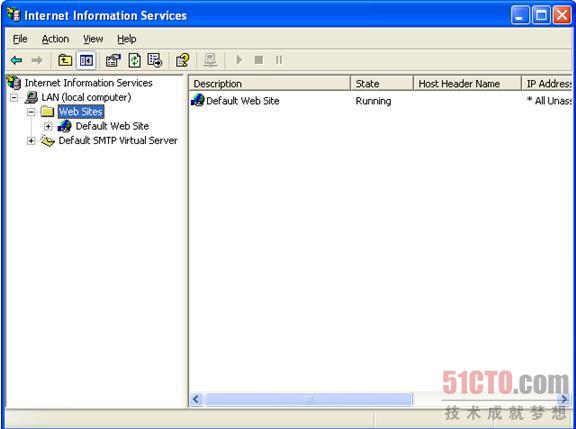Open the View menu

click(x=93, y=39)
